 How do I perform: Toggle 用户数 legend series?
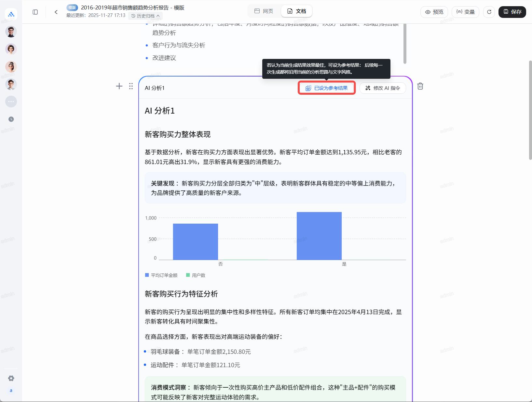click(196, 275)
